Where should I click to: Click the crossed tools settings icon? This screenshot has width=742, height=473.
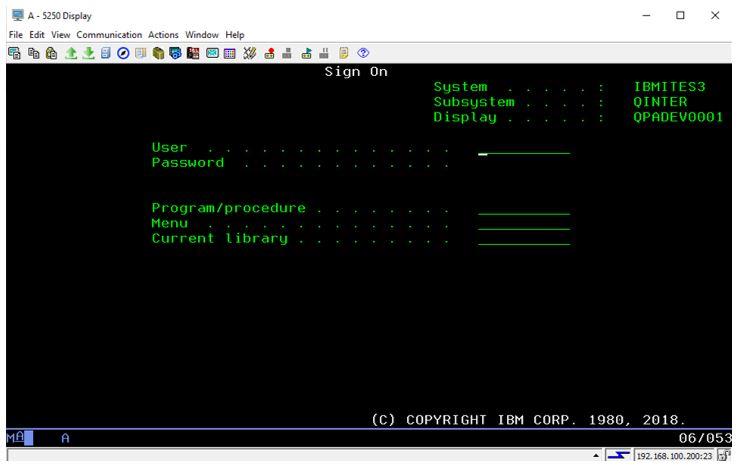pyautogui.click(x=249, y=53)
